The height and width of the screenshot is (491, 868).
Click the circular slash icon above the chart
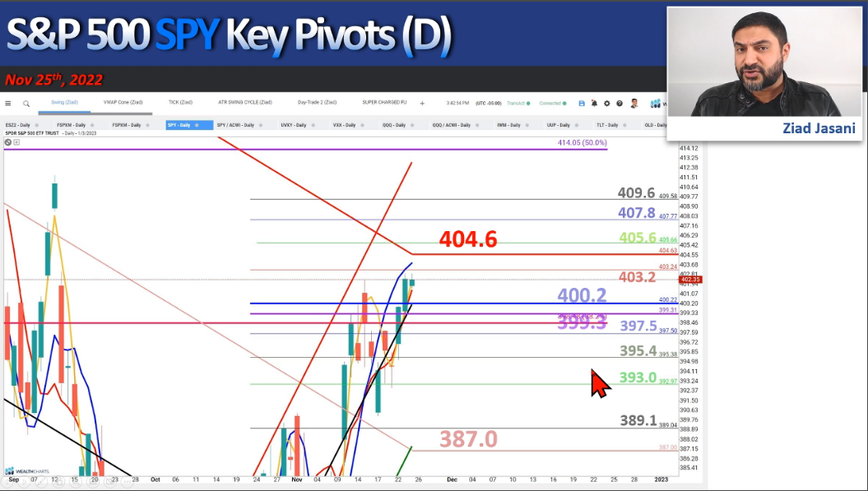click(x=7, y=142)
